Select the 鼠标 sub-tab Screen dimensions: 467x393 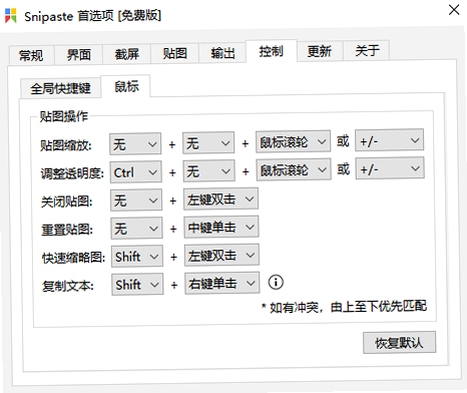126,86
